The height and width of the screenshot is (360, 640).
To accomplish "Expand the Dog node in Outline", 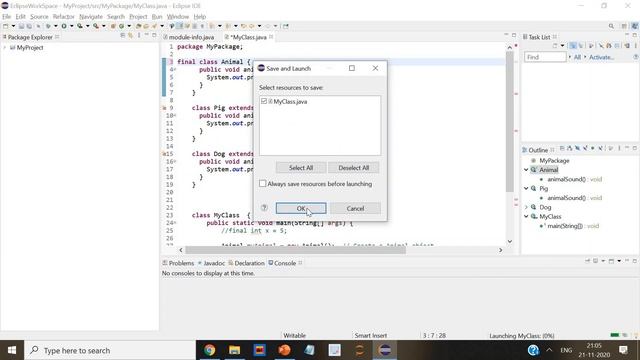I will coord(526,207).
